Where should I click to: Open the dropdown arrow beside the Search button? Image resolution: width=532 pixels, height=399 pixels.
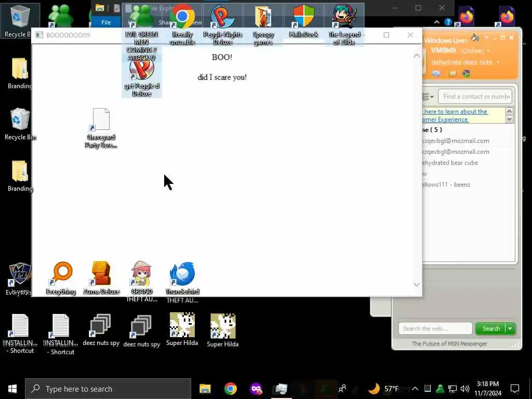click(x=510, y=328)
